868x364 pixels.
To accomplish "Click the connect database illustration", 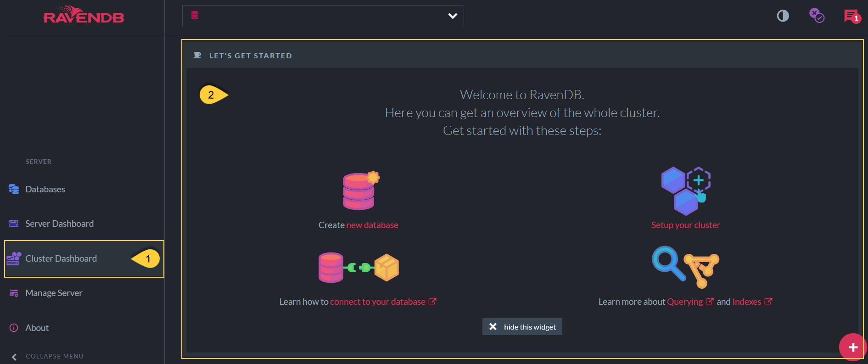I will (358, 268).
